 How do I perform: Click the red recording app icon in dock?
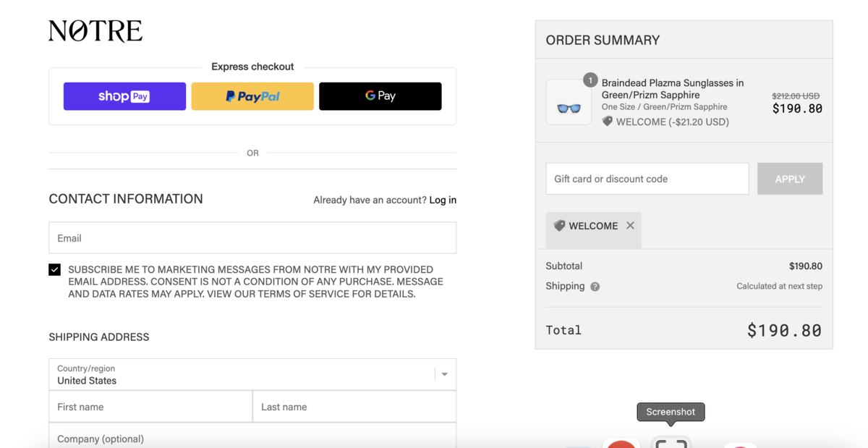point(621,444)
